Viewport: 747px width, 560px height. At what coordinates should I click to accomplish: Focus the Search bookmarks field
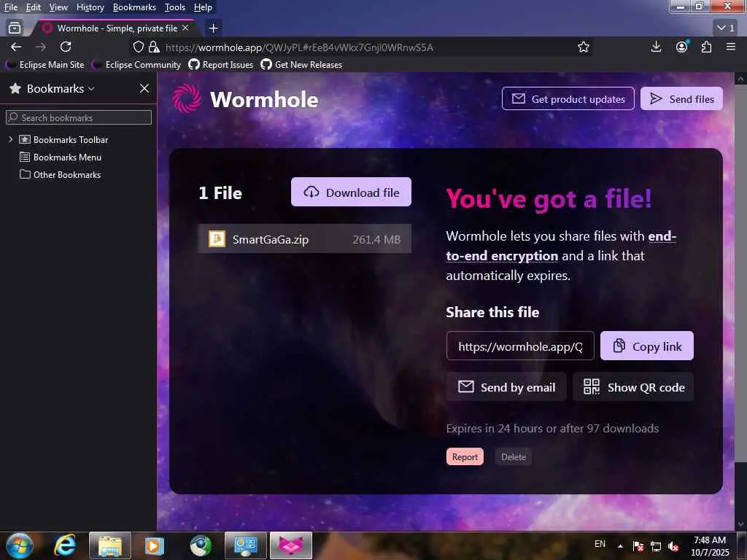point(79,117)
